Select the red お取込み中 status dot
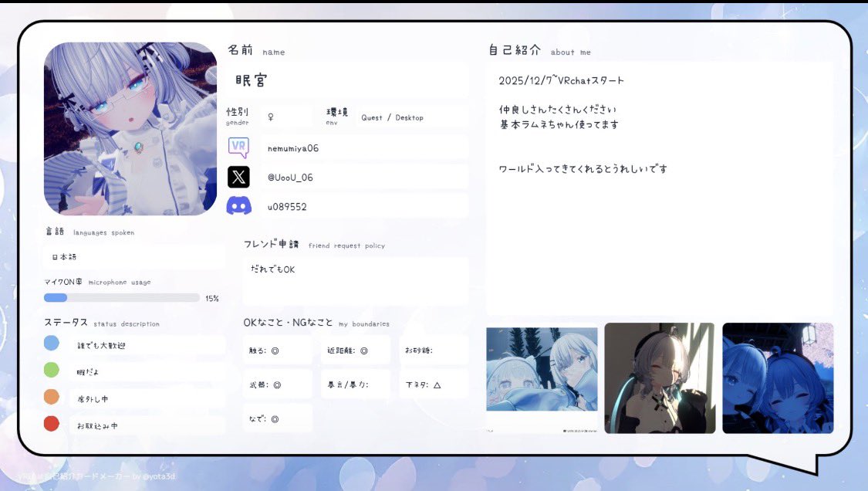Image resolution: width=868 pixels, height=491 pixels. coord(52,423)
